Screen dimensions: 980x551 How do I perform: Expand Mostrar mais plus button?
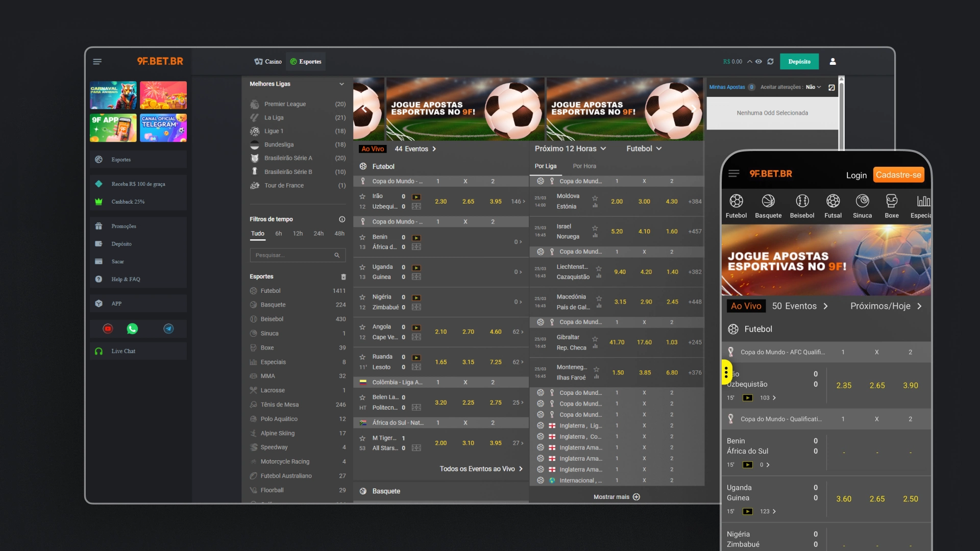(x=636, y=497)
